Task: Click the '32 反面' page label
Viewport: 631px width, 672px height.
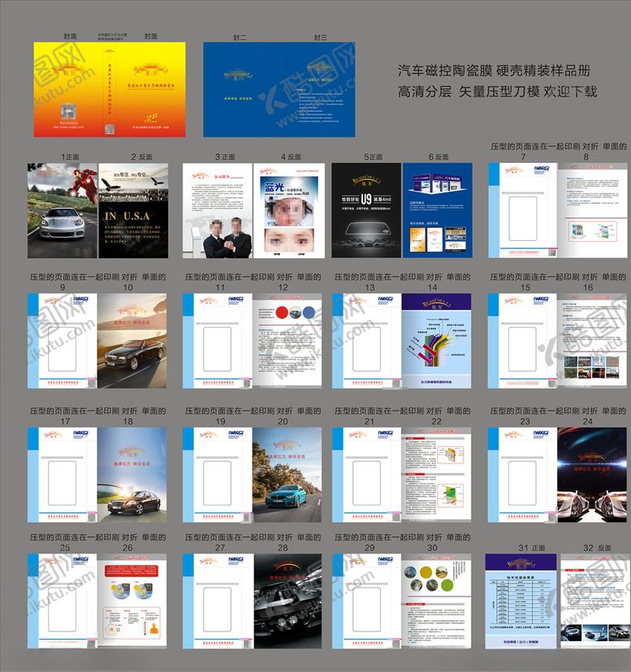Action: (x=598, y=548)
